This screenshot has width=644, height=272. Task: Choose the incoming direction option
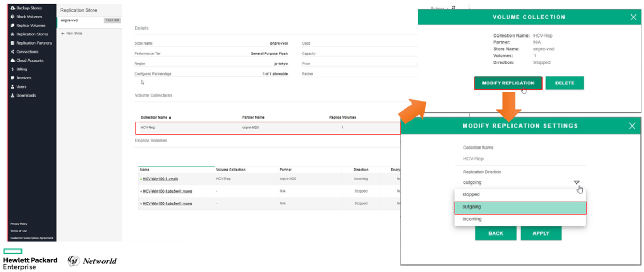coord(520,219)
